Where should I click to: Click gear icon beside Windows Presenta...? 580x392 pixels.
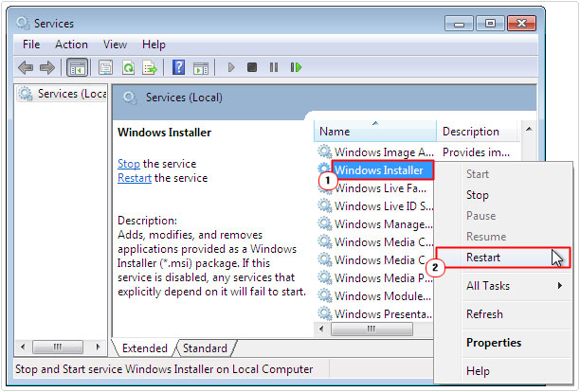[325, 313]
